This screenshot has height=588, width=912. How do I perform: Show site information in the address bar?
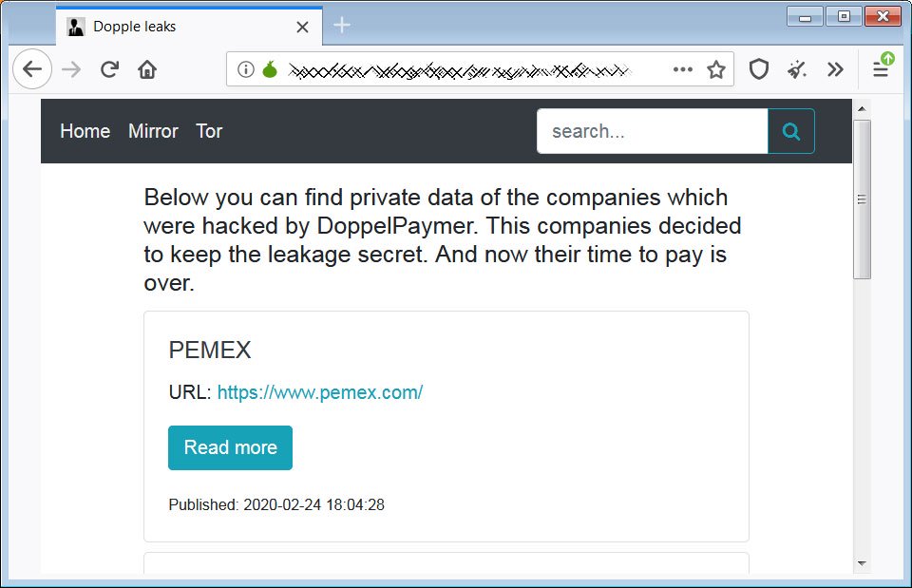246,69
